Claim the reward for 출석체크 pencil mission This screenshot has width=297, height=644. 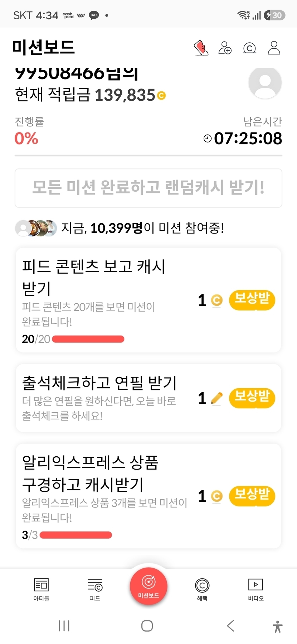252,398
